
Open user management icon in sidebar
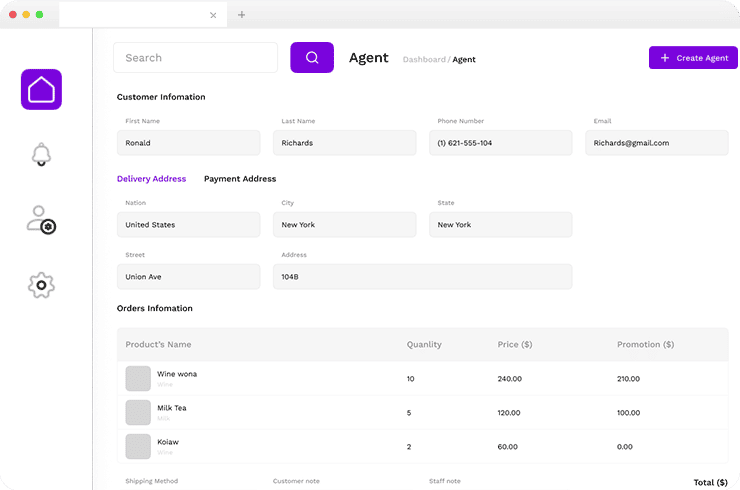click(x=41, y=219)
